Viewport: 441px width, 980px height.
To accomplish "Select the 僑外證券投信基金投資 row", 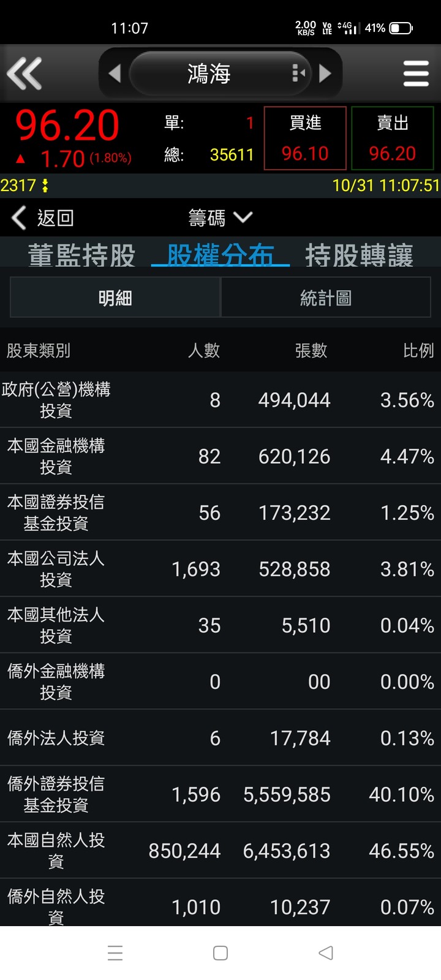I will tap(221, 794).
